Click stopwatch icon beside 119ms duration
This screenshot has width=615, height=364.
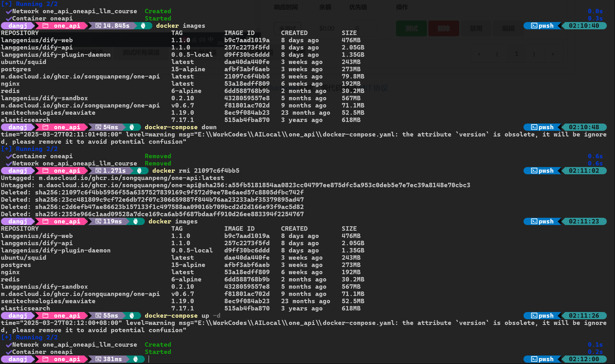(x=98, y=221)
